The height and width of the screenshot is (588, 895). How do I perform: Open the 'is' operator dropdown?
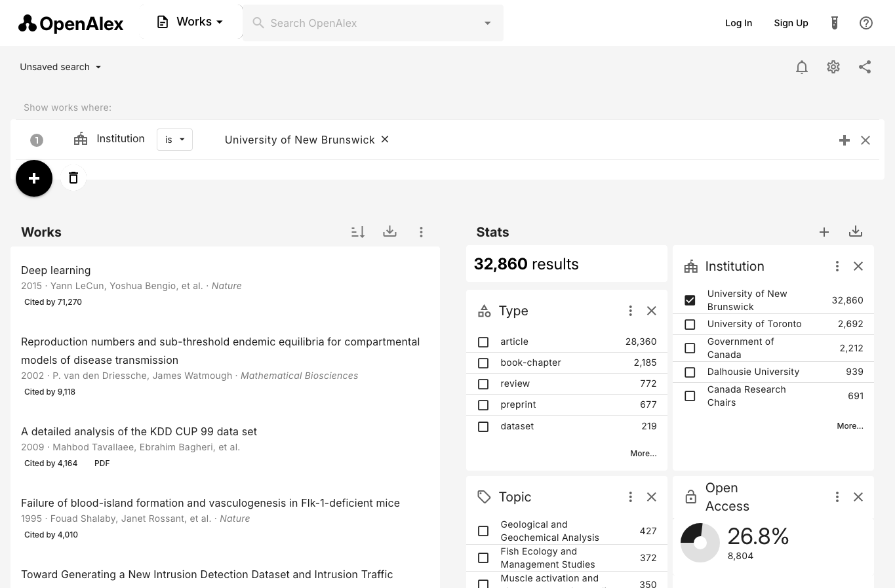(174, 140)
